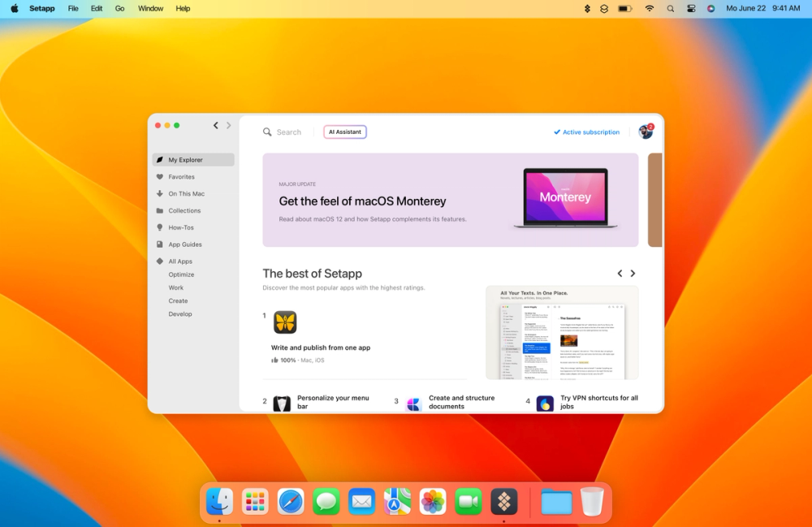Open the Help menu
The height and width of the screenshot is (527, 812).
pyautogui.click(x=183, y=8)
